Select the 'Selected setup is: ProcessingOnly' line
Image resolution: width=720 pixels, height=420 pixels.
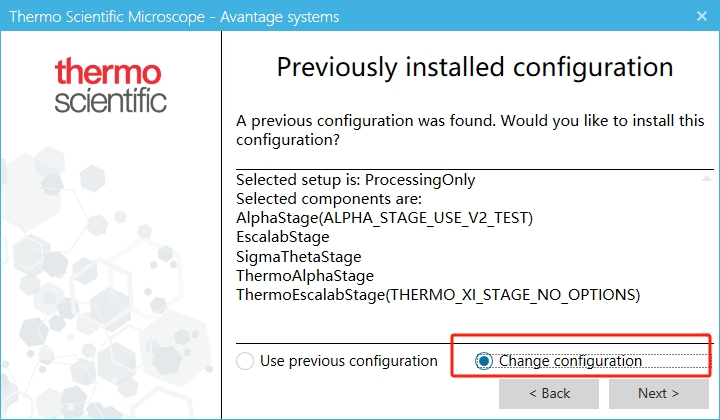click(355, 180)
